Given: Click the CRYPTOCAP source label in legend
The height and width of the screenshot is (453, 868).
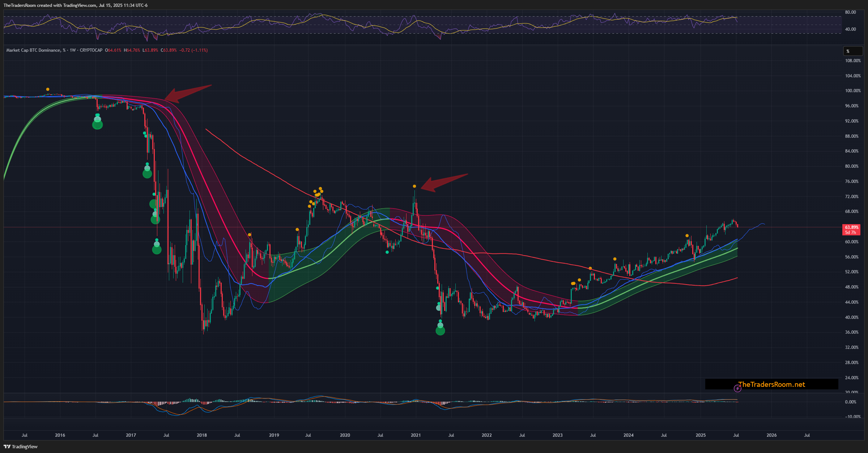Looking at the screenshot, I should [91, 50].
